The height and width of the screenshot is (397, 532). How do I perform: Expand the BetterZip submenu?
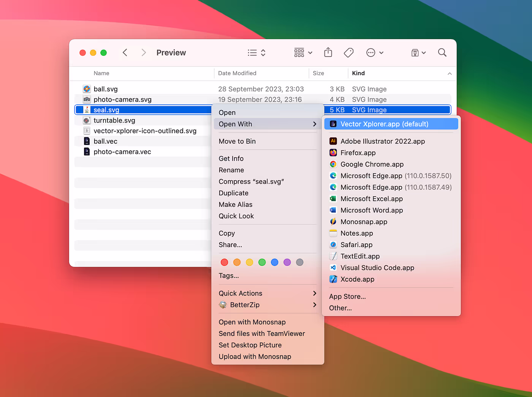[268, 305]
